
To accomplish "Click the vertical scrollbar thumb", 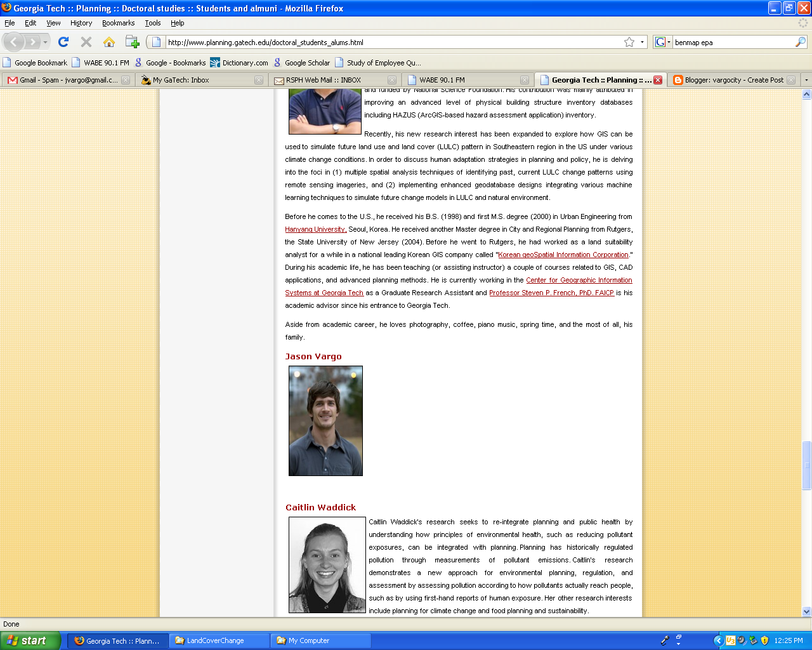I will tap(806, 465).
